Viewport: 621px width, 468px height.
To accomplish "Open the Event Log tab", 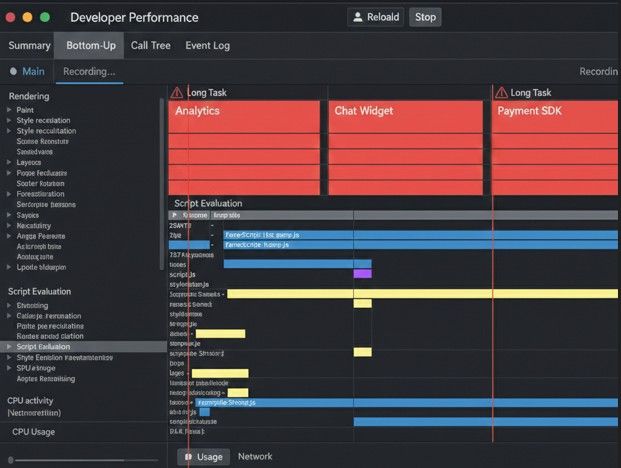I will point(207,46).
